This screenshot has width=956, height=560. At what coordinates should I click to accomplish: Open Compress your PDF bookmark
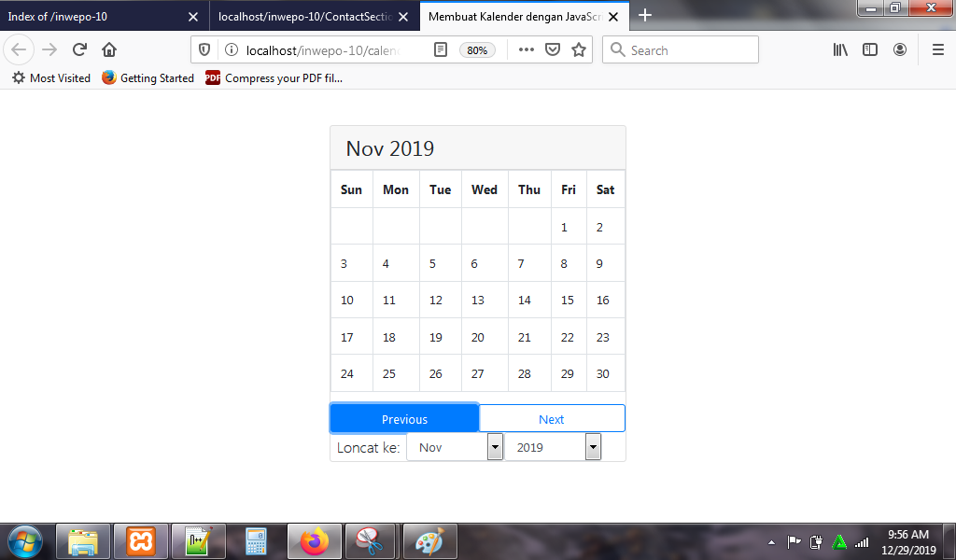click(274, 78)
